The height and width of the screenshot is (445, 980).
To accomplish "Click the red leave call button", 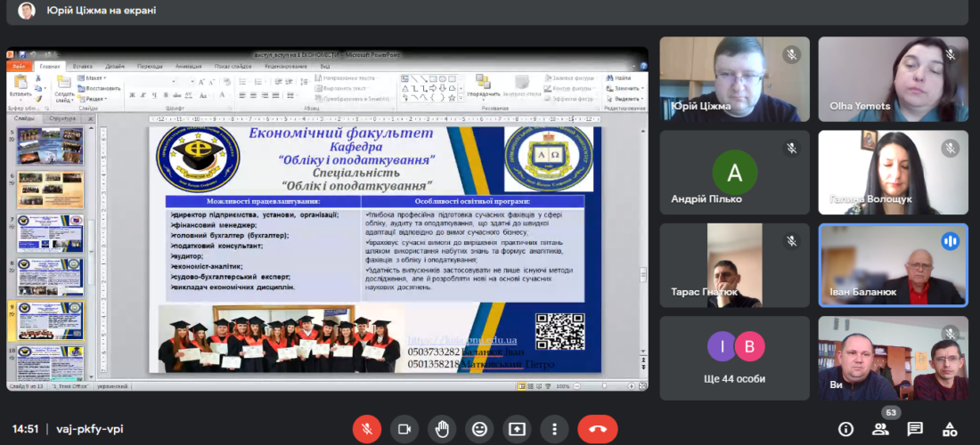I will click(597, 429).
